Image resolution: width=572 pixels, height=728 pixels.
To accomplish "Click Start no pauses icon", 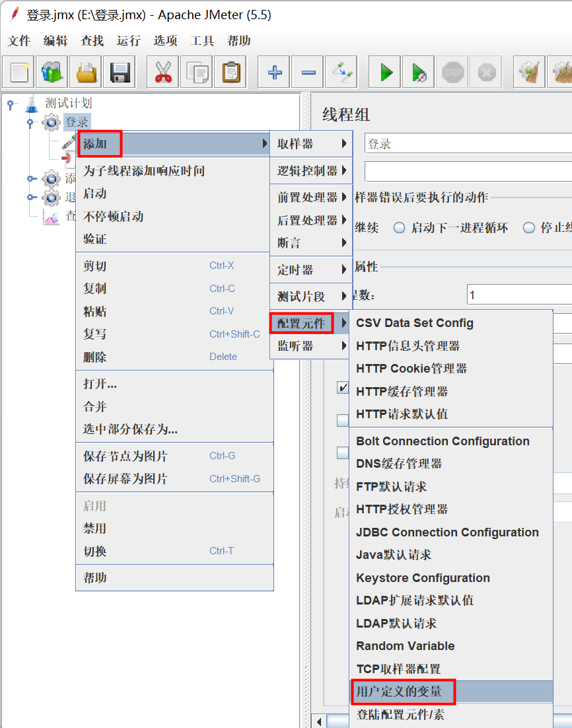I will click(x=419, y=72).
